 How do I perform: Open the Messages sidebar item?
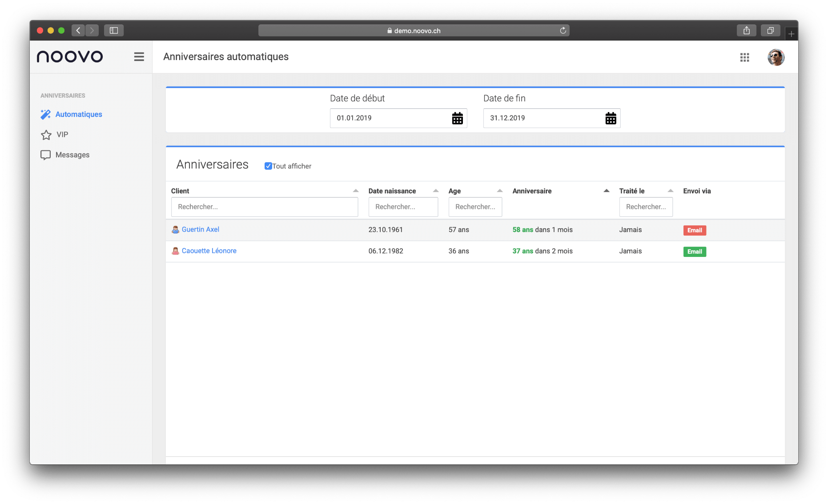coord(72,155)
